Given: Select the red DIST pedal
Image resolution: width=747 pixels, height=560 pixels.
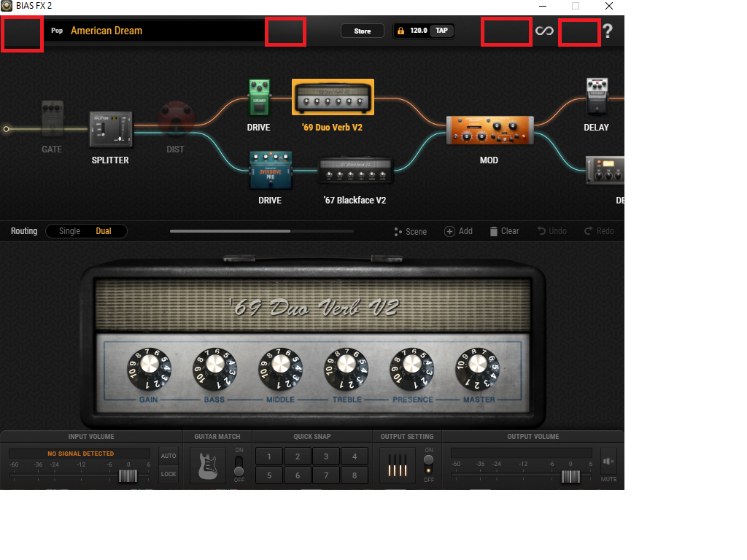Looking at the screenshot, I should [x=176, y=119].
